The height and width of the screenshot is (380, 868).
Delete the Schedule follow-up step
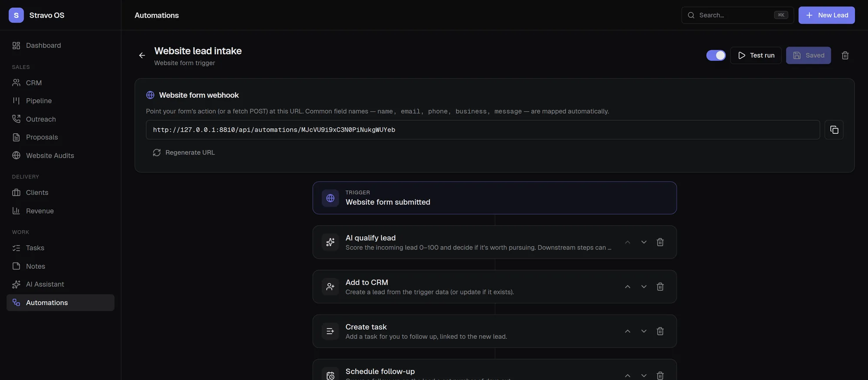coord(660,375)
